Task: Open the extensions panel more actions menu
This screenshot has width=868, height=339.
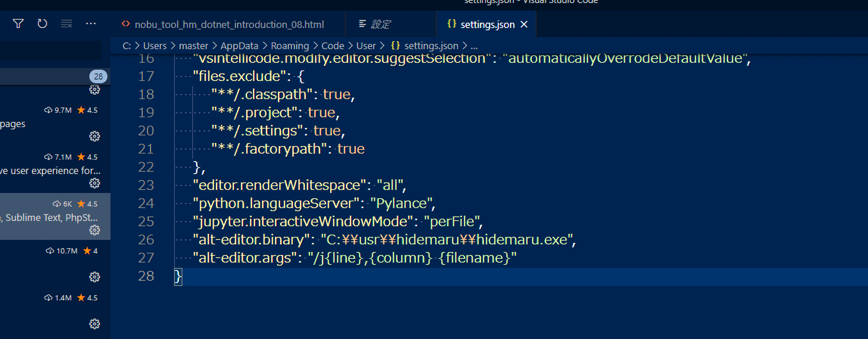Action: [91, 24]
